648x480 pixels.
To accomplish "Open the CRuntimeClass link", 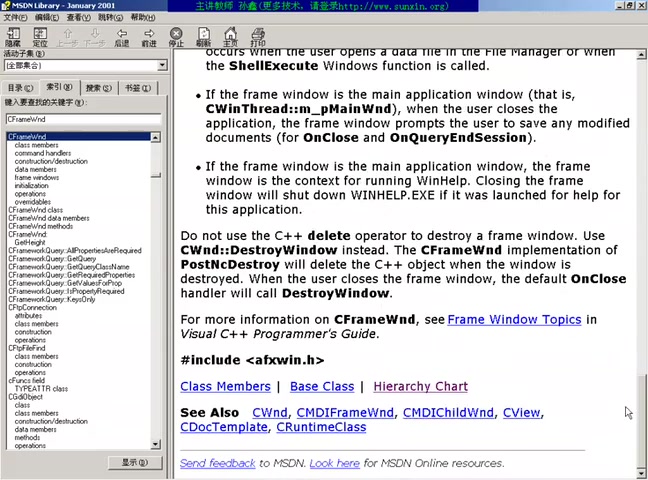I will [321, 427].
